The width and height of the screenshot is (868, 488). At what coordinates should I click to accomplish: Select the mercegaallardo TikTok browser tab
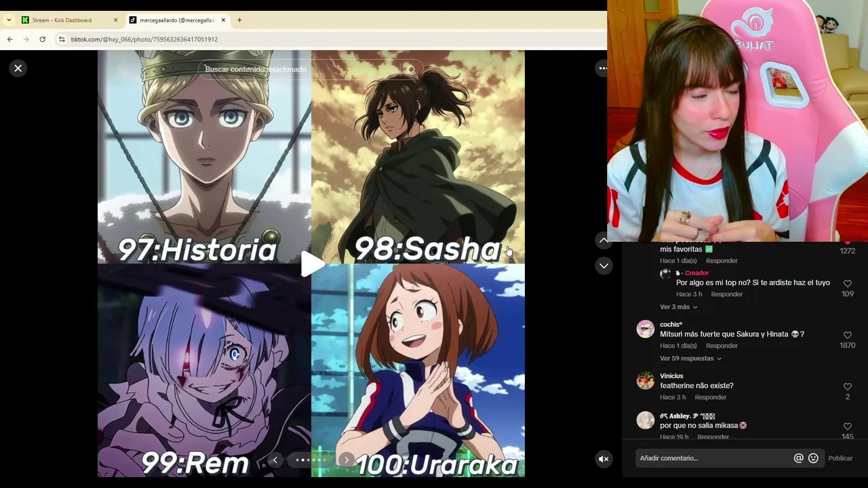[176, 20]
